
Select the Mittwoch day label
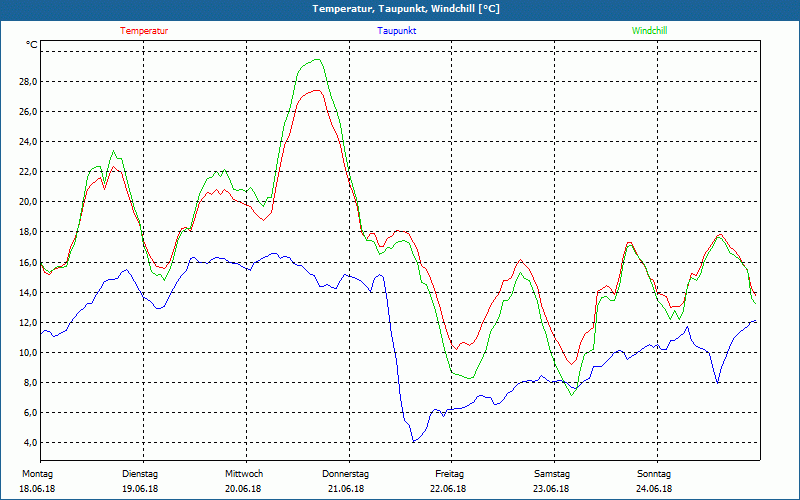tap(244, 474)
